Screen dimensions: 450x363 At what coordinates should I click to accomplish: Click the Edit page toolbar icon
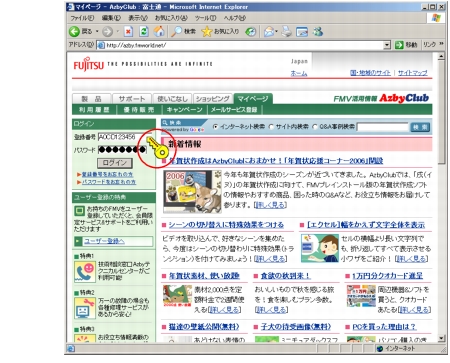coord(302,32)
